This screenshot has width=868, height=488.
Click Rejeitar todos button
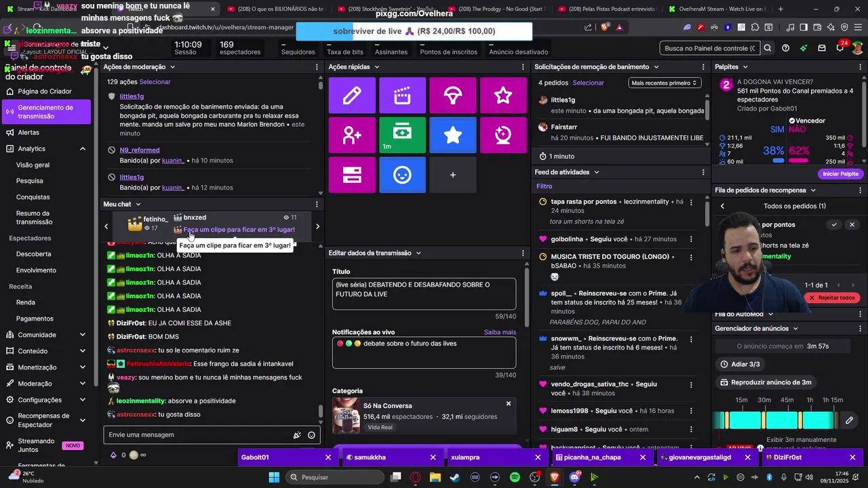(x=832, y=298)
